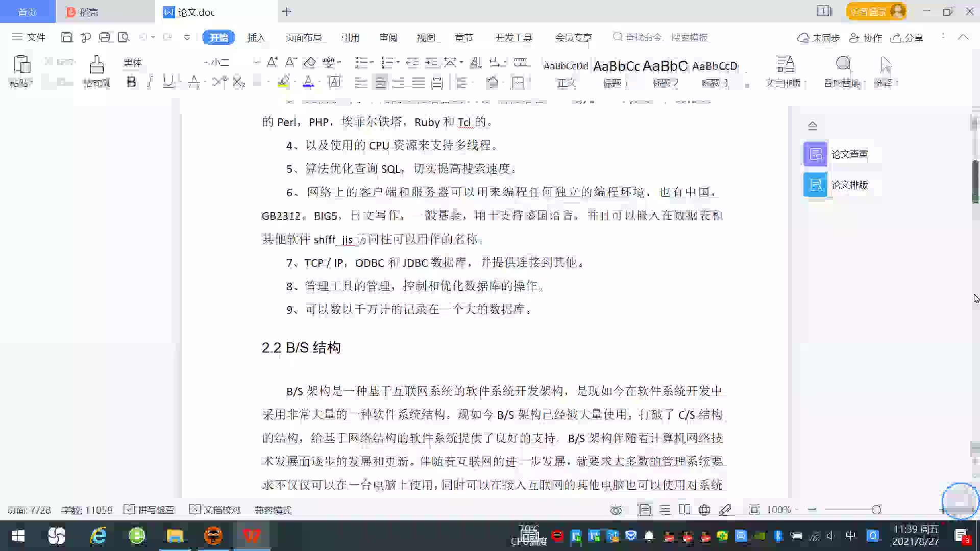Open the font color dropdown arrow
Viewport: 980px width, 551px height.
pyautogui.click(x=320, y=82)
